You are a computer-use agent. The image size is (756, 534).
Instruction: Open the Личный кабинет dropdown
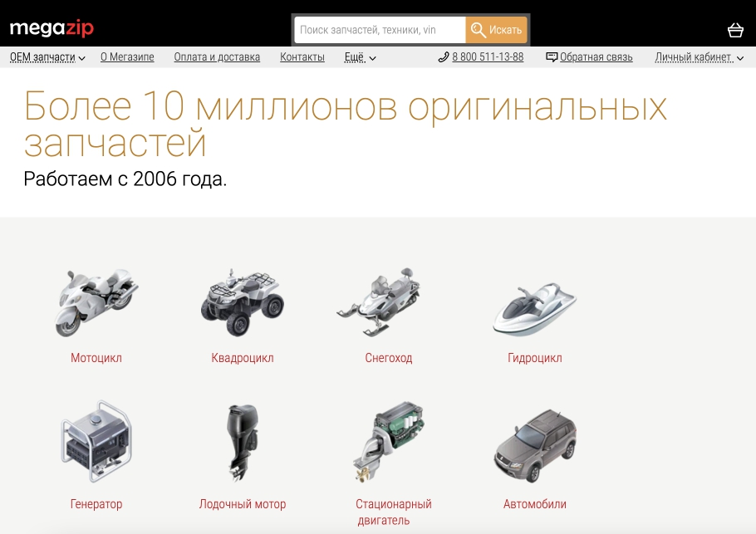click(x=699, y=57)
